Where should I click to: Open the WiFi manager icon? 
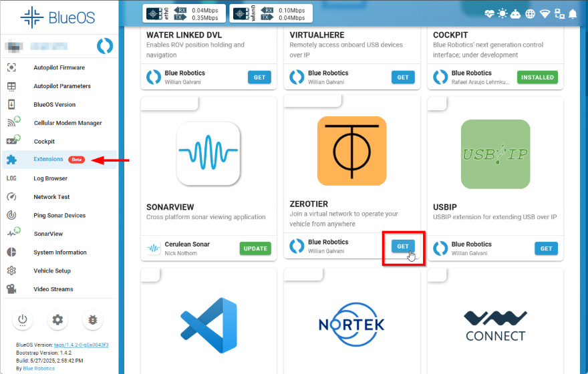point(545,14)
